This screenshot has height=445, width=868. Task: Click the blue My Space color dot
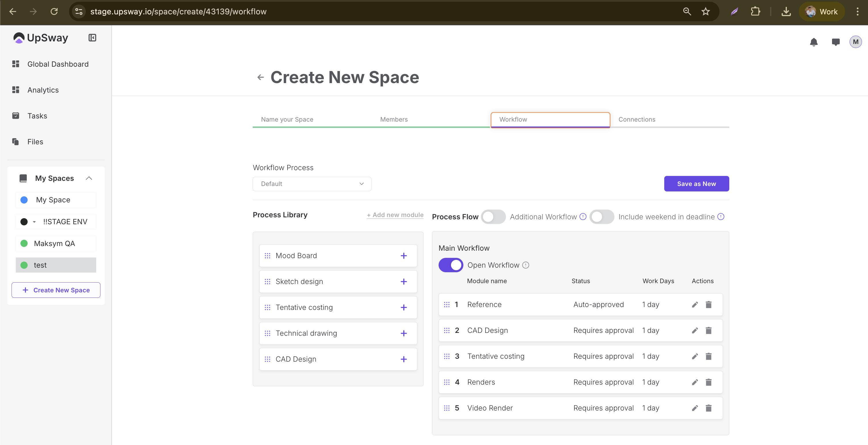(24, 200)
